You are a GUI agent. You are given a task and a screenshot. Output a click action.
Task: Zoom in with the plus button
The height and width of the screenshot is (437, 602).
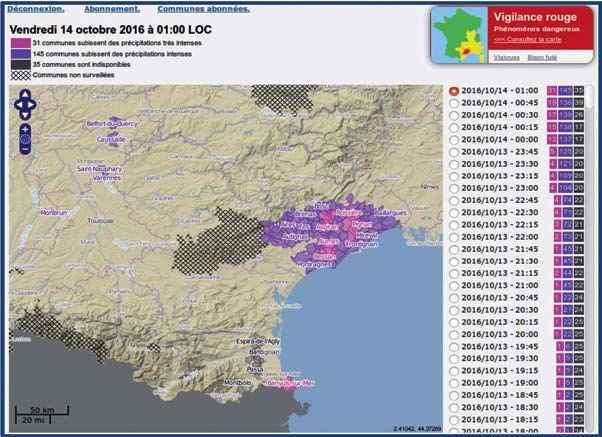tap(25, 129)
